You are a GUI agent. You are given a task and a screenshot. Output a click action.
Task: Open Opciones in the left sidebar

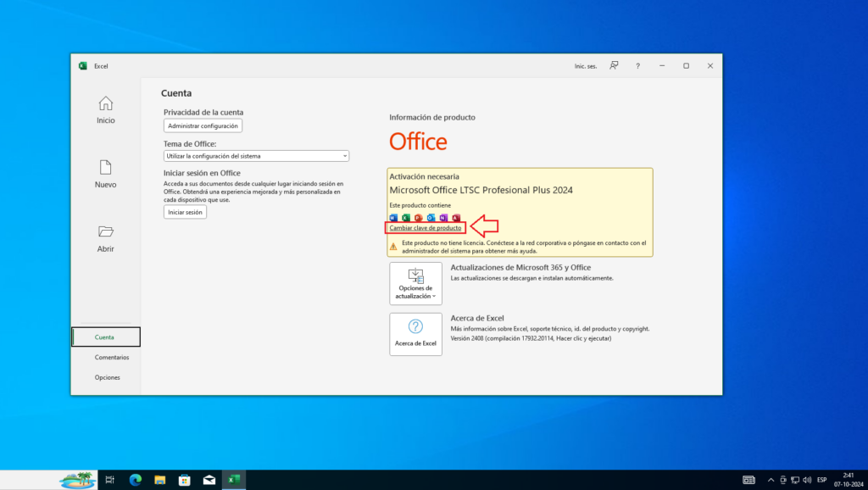tap(108, 377)
